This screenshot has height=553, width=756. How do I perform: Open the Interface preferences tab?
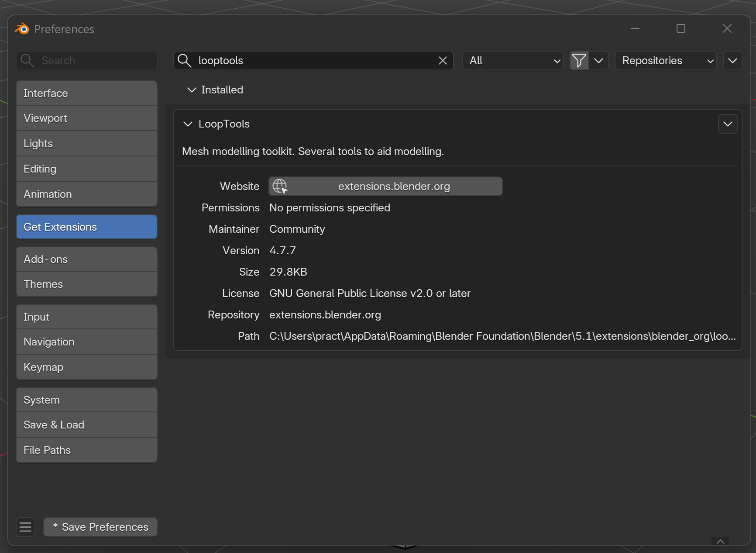(x=87, y=93)
